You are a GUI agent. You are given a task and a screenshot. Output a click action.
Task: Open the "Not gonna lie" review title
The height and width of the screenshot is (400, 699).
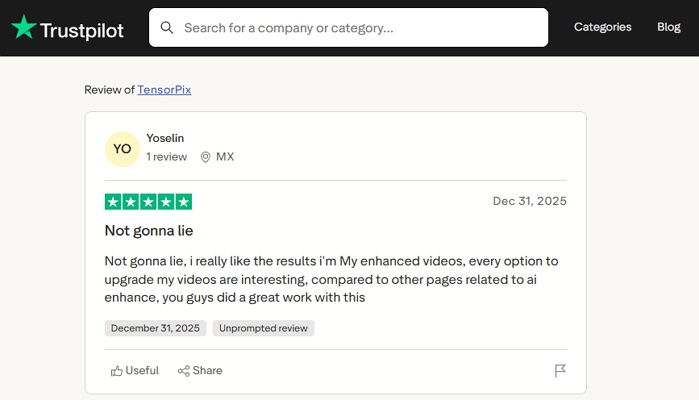click(x=149, y=230)
